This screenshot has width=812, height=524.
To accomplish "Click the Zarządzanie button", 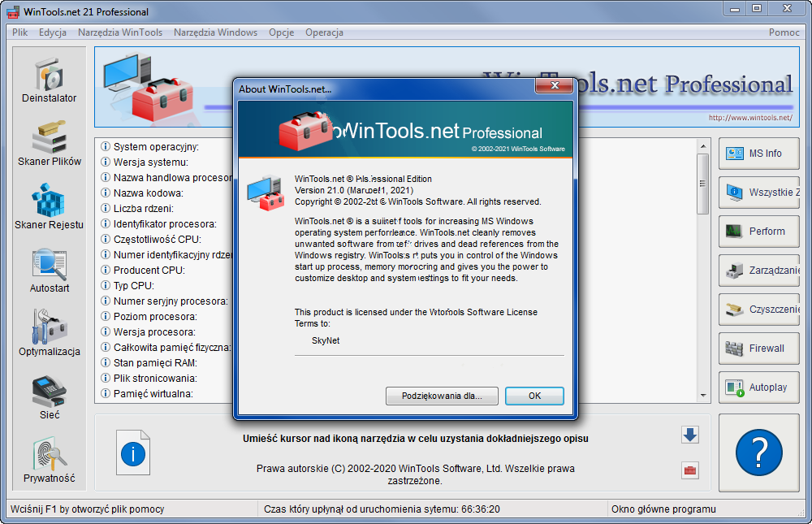I will pyautogui.click(x=758, y=270).
